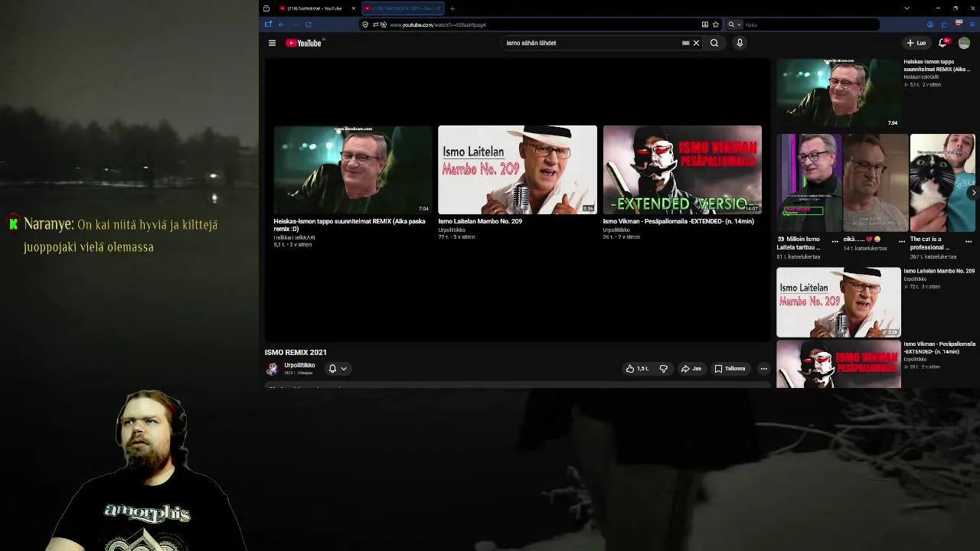The height and width of the screenshot is (551, 980).
Task: Clear the YouTube search box text
Action: tap(696, 43)
